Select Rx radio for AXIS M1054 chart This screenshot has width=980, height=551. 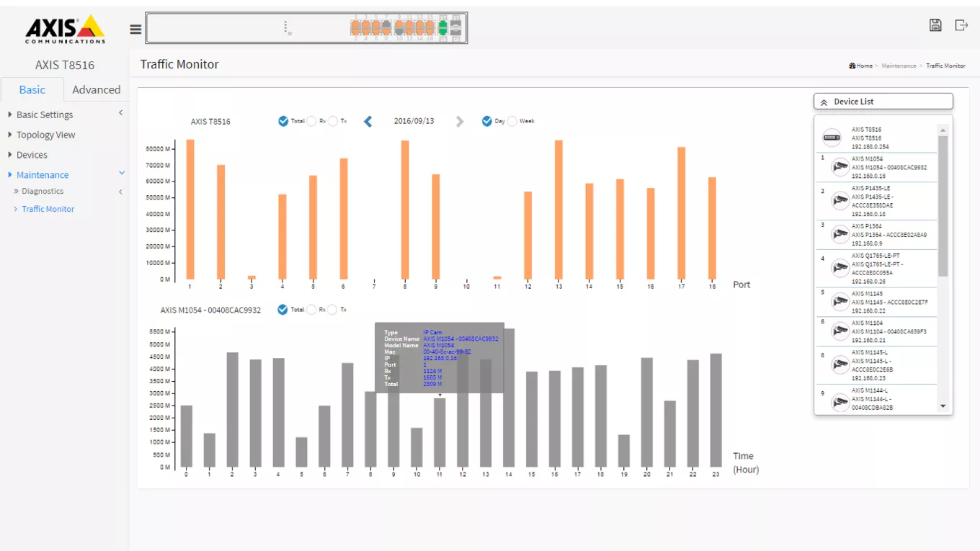point(311,310)
